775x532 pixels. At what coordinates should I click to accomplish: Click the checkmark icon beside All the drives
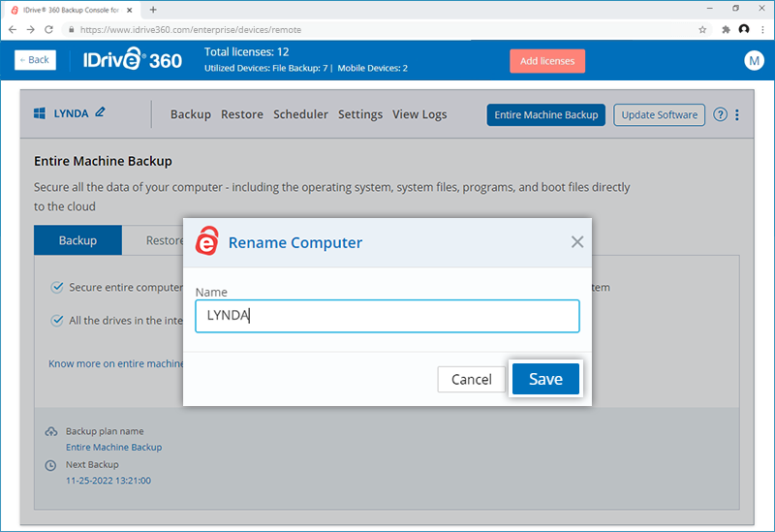[x=57, y=321]
